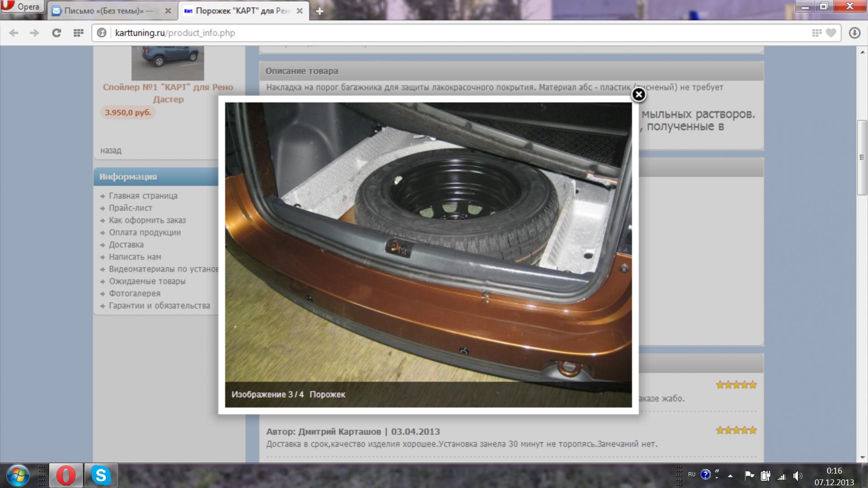Close the image lightbox popup
This screenshot has height=488, width=868.
tap(638, 95)
